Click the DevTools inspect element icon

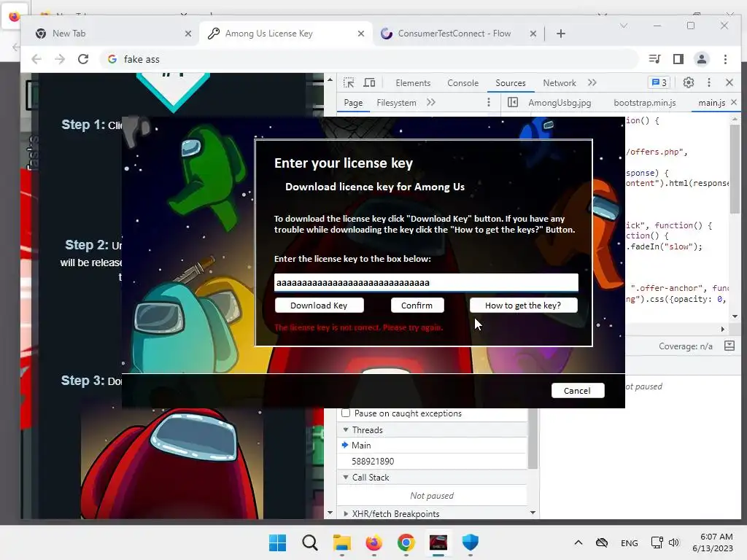point(349,83)
